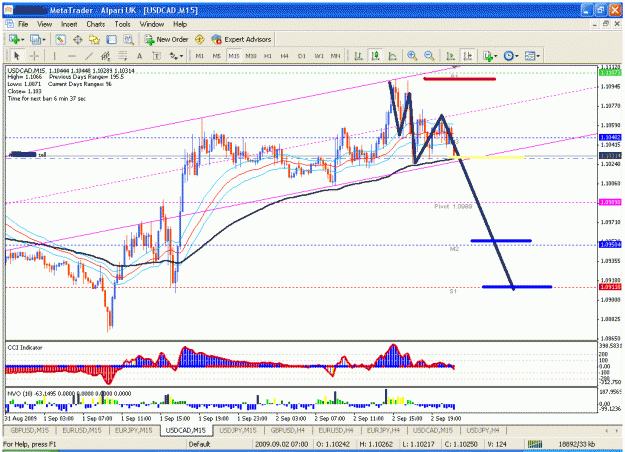Open the Data Window crosshair-target icon
625x452 pixels.
77,39
